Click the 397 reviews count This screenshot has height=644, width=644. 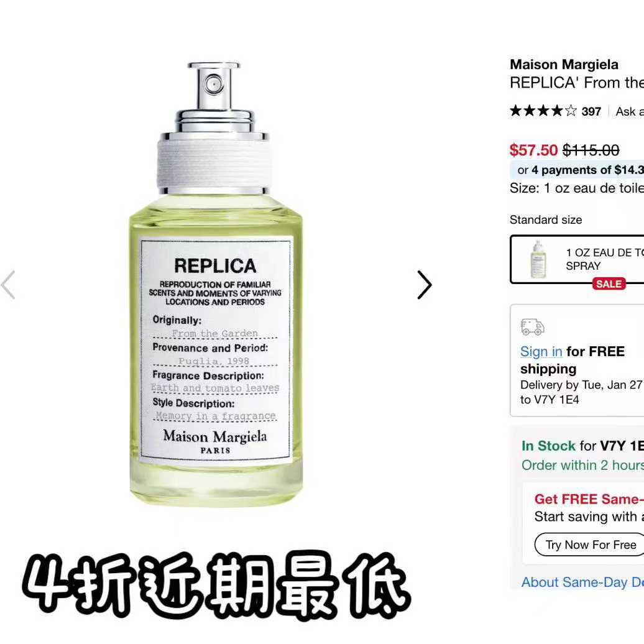tap(591, 111)
